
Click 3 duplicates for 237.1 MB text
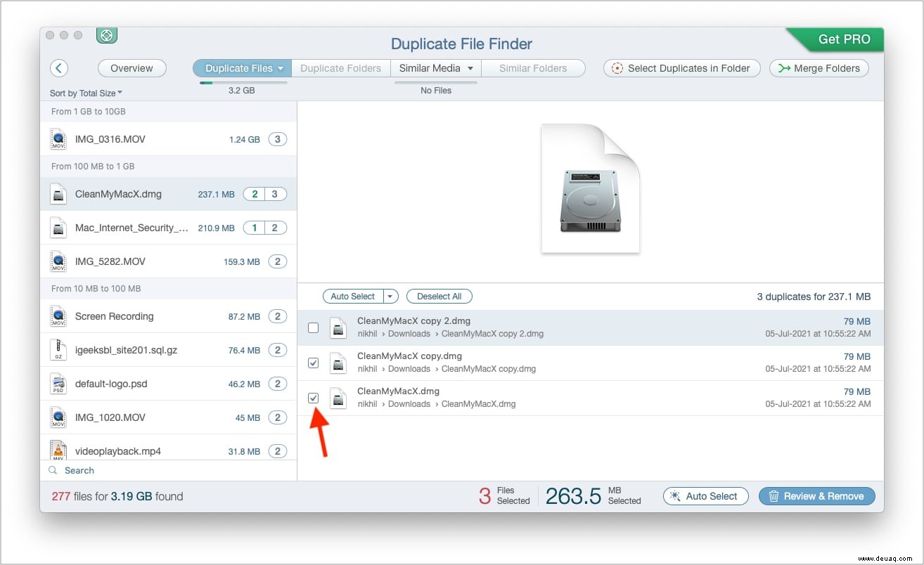point(814,297)
